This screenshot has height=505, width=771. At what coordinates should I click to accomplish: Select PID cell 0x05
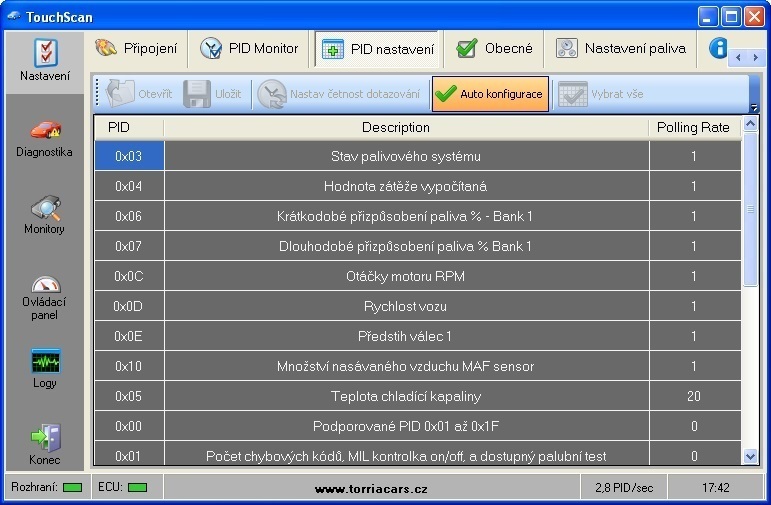pyautogui.click(x=129, y=396)
